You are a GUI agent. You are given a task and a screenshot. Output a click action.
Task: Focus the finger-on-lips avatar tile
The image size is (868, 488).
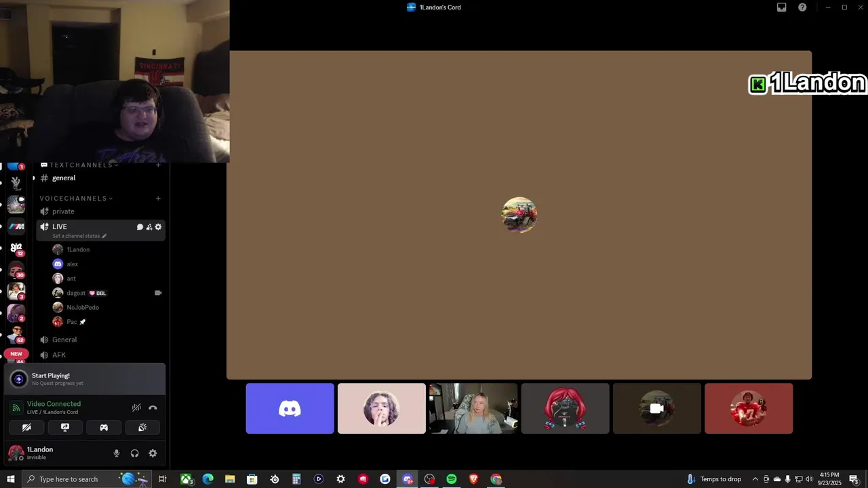pos(382,409)
